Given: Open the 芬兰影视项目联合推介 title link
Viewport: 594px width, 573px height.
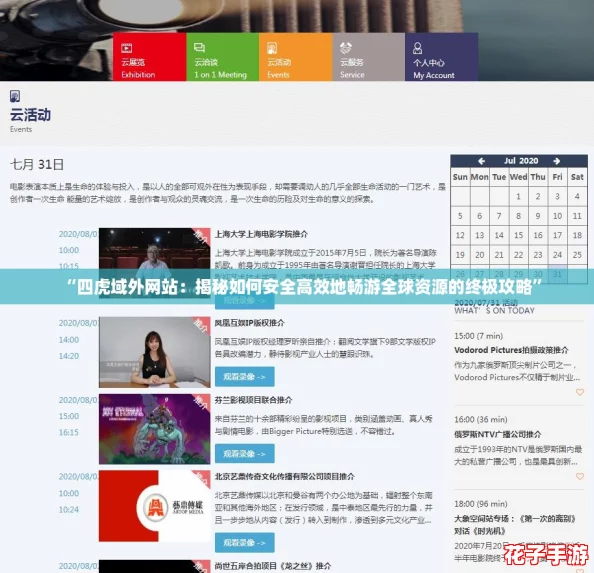Looking at the screenshot, I should 253,400.
